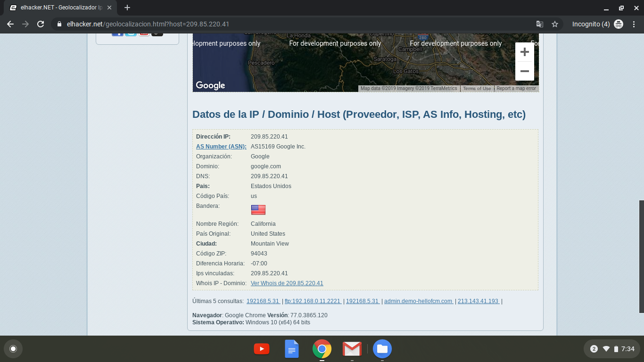644x362 pixels.
Task: Open system tray clock 7:34
Action: (628, 349)
